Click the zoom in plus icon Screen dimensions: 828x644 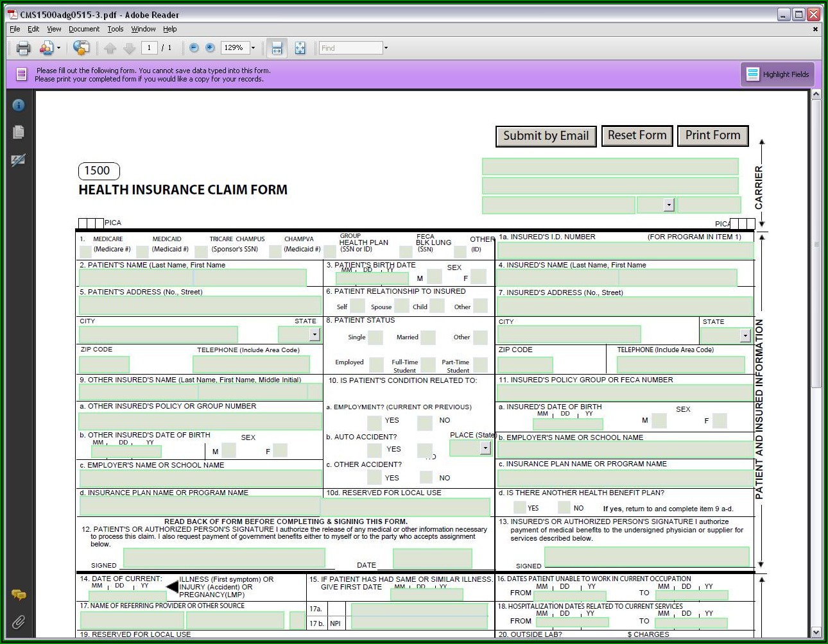pyautogui.click(x=210, y=48)
